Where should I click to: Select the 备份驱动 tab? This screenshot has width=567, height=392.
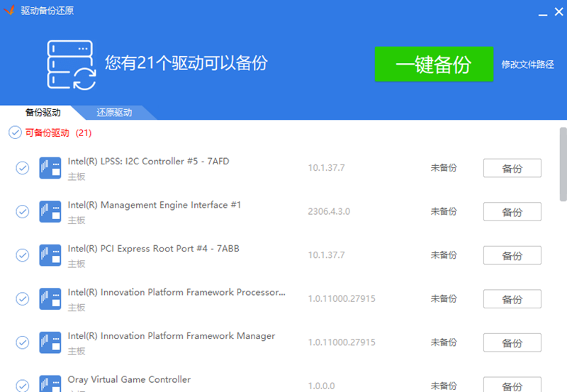coord(43,113)
